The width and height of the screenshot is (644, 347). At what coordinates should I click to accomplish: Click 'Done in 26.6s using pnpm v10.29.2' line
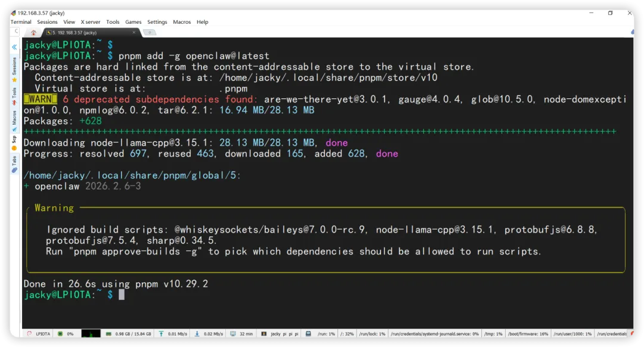pyautogui.click(x=116, y=284)
